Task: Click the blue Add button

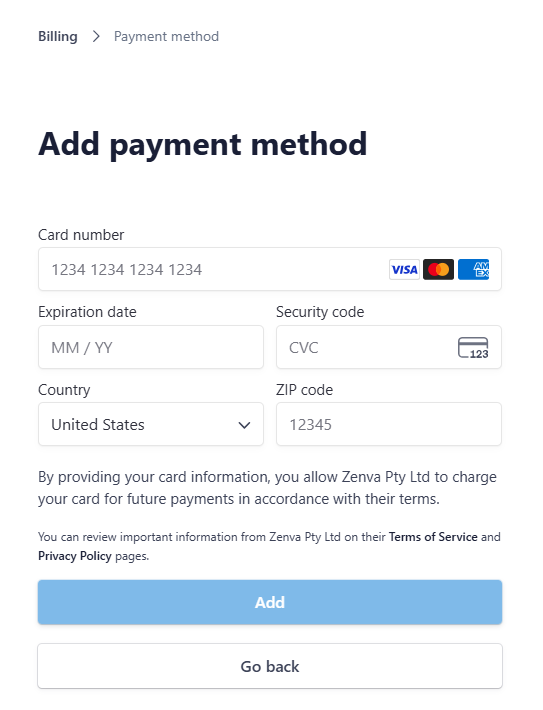Action: (270, 602)
